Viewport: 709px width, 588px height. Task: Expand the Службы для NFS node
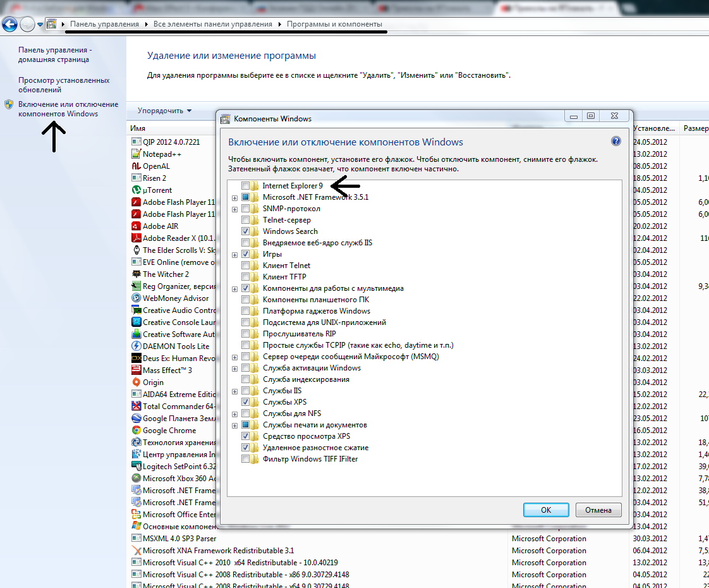pos(234,414)
